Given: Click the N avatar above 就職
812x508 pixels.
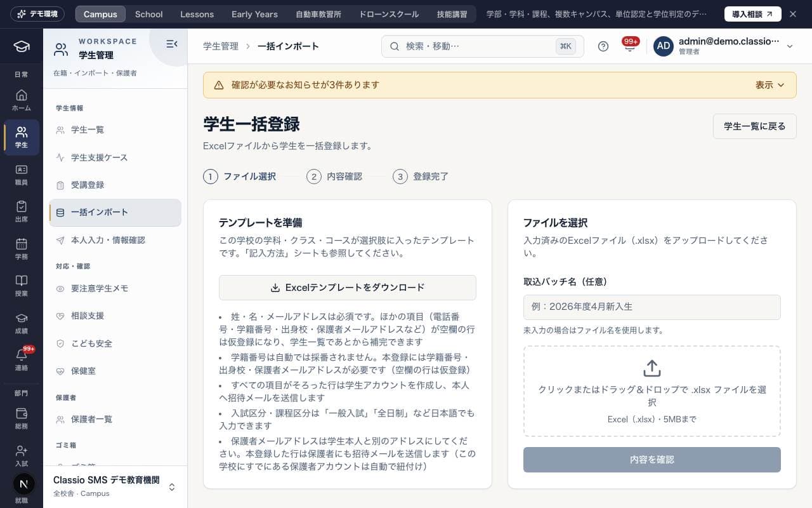Looking at the screenshot, I should [23, 484].
